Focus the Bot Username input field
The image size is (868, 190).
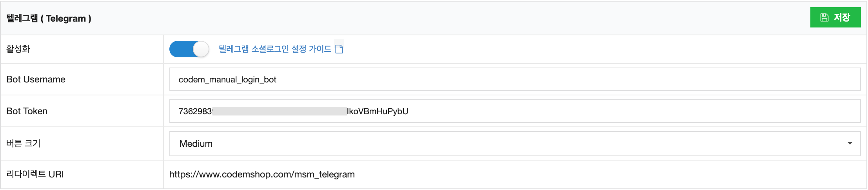pos(515,79)
